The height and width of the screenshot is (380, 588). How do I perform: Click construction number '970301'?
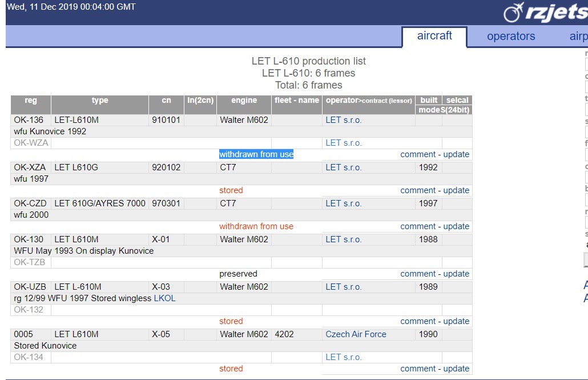166,203
